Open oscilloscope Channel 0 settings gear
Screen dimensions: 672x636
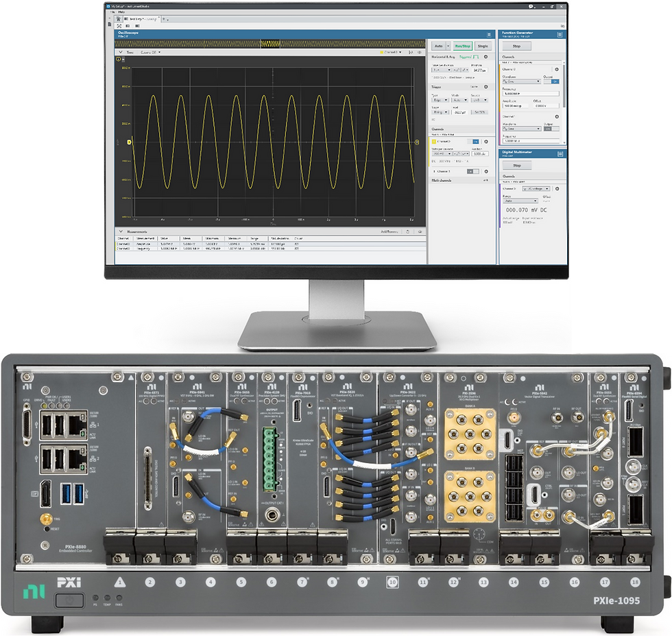click(x=486, y=141)
